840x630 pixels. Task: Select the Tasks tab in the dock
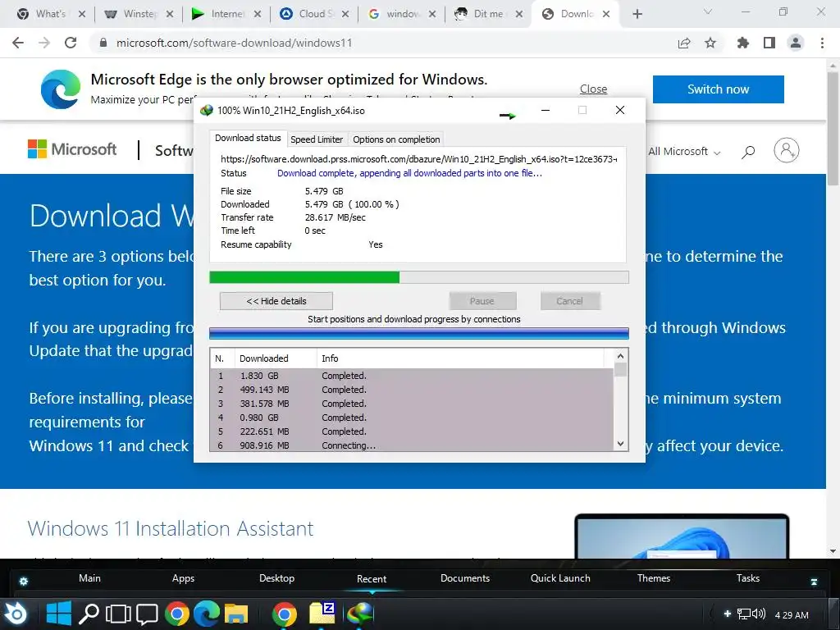coord(748,578)
